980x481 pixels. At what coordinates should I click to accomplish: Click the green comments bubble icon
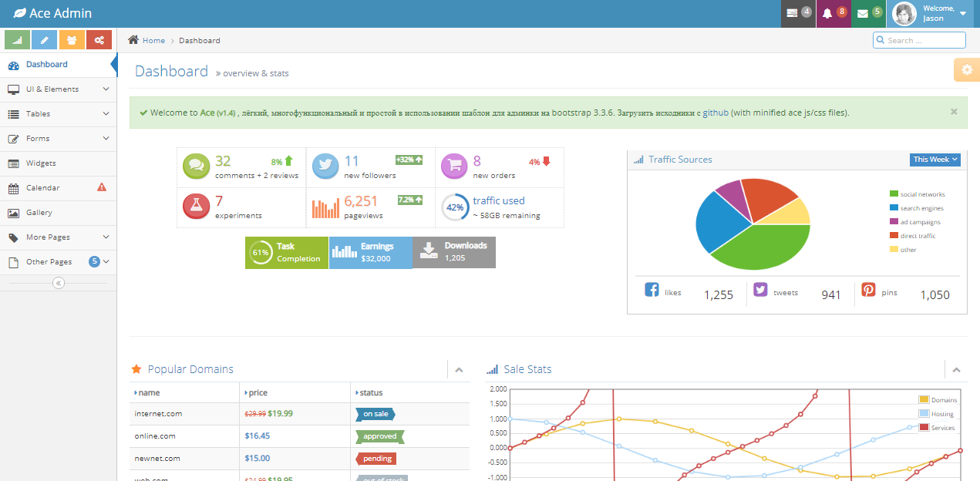pos(196,166)
